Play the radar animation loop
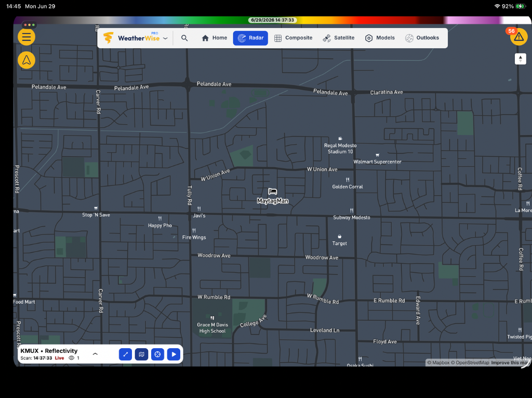Screen dimensions: 532x398 174,354
